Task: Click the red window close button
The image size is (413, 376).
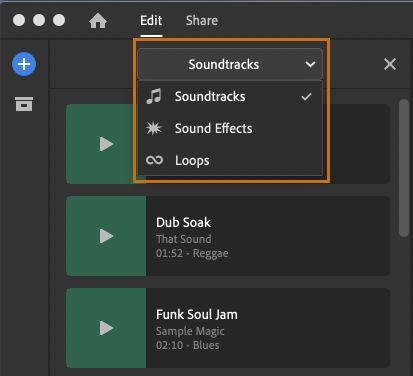Action: click(19, 20)
